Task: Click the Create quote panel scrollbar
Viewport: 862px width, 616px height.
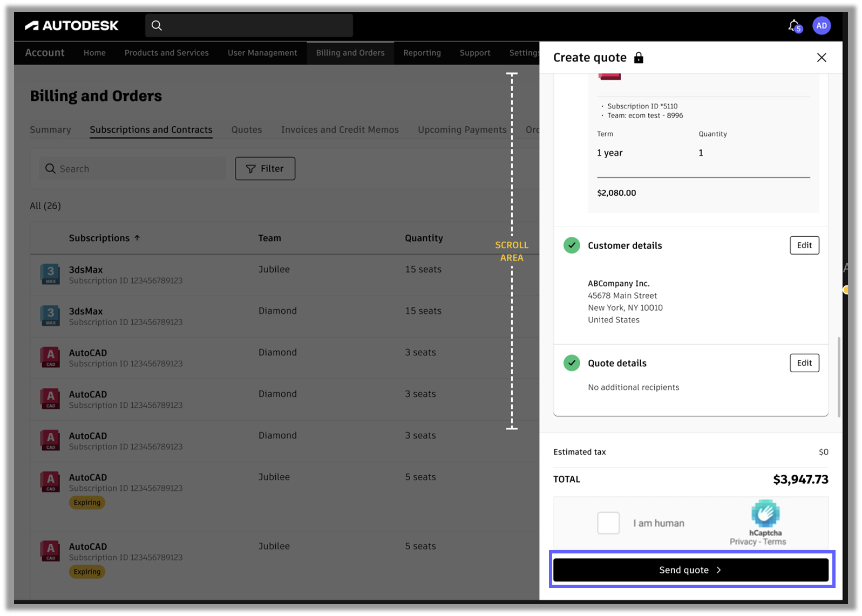Action: (839, 377)
